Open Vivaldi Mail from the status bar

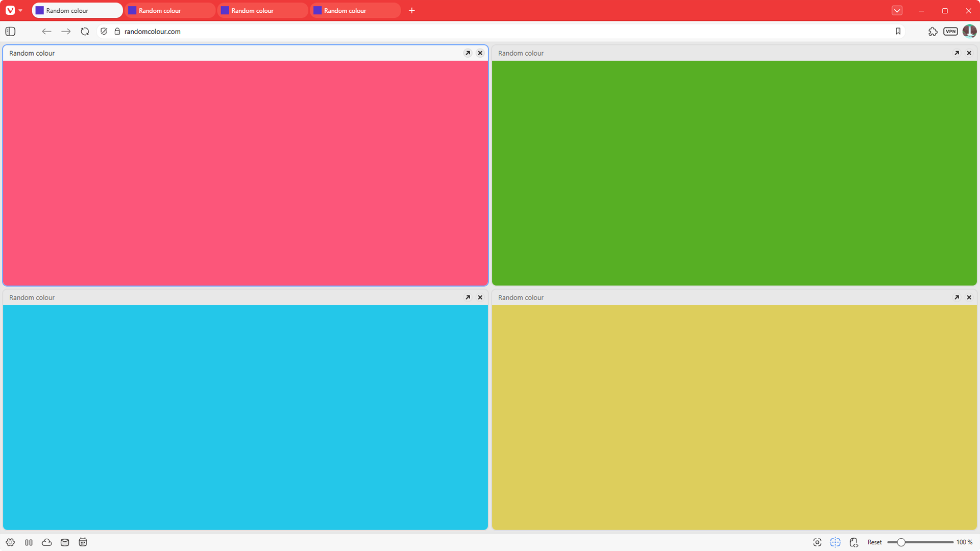[65, 542]
